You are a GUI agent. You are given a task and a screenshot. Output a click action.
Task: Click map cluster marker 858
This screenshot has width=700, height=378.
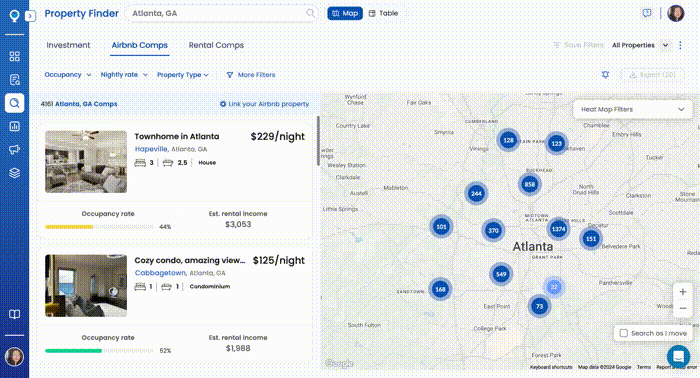pos(530,184)
